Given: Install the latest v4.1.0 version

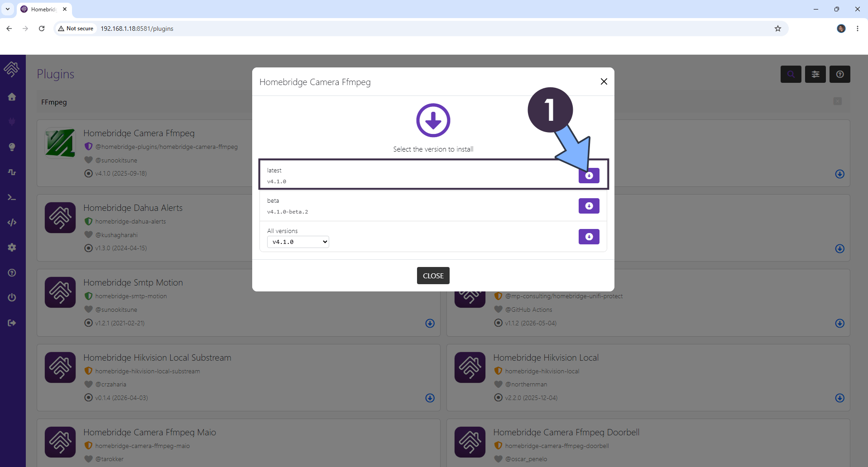Looking at the screenshot, I should click(x=589, y=176).
